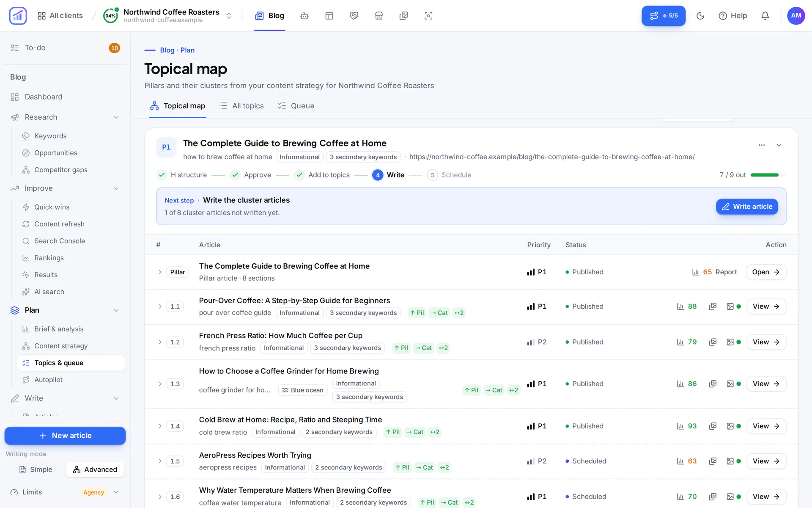
Task: Go to All clients
Action: tap(60, 16)
